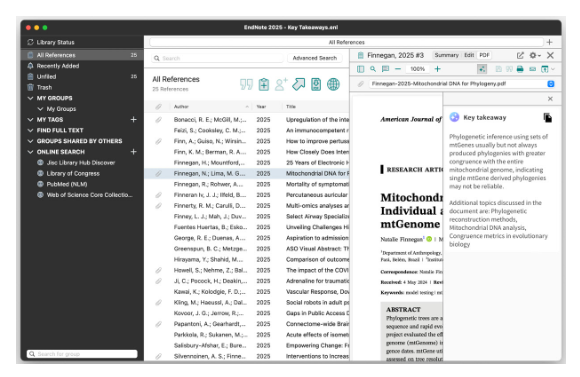Open Library of Congress online search

pyautogui.click(x=73, y=173)
